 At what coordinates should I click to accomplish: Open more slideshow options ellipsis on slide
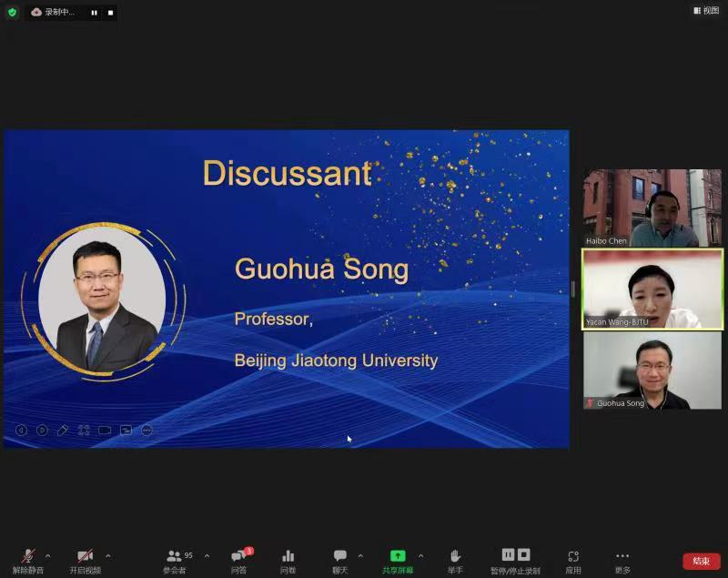[x=147, y=431]
